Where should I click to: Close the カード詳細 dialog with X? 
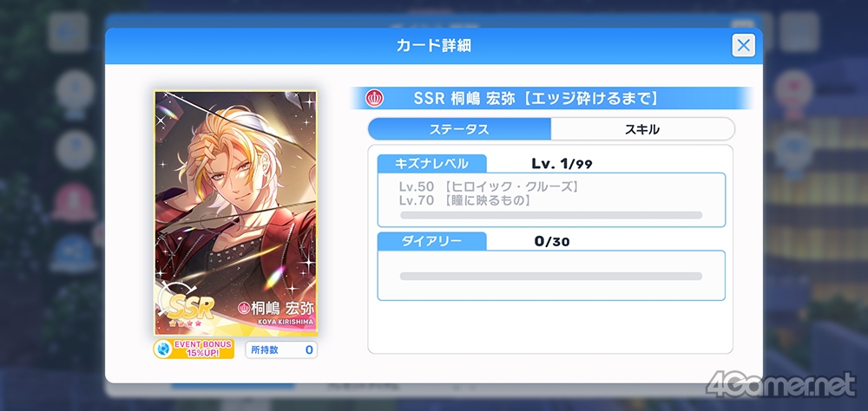[744, 45]
